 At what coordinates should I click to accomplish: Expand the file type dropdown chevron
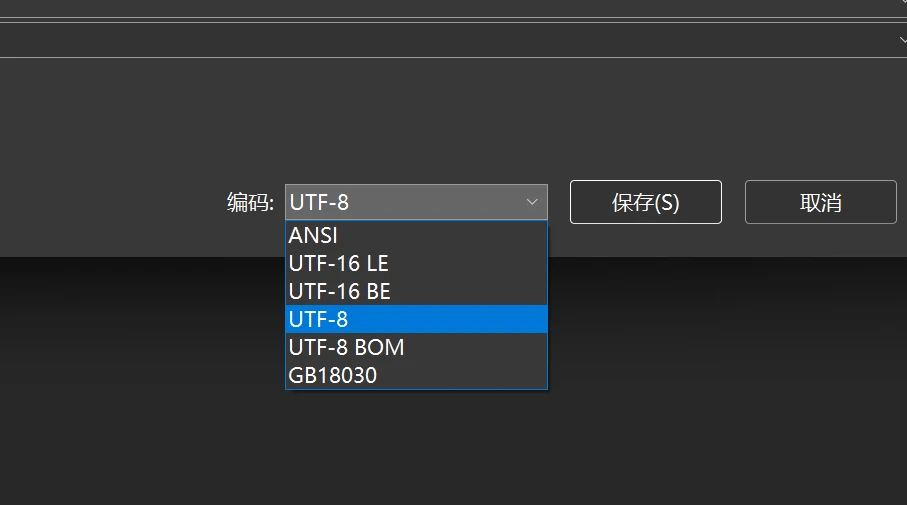900,40
